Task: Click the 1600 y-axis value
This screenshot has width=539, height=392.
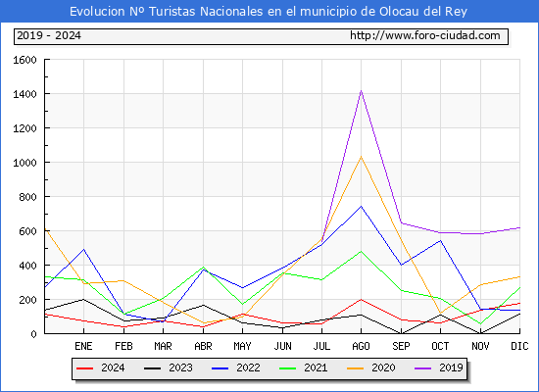Action: [x=24, y=60]
